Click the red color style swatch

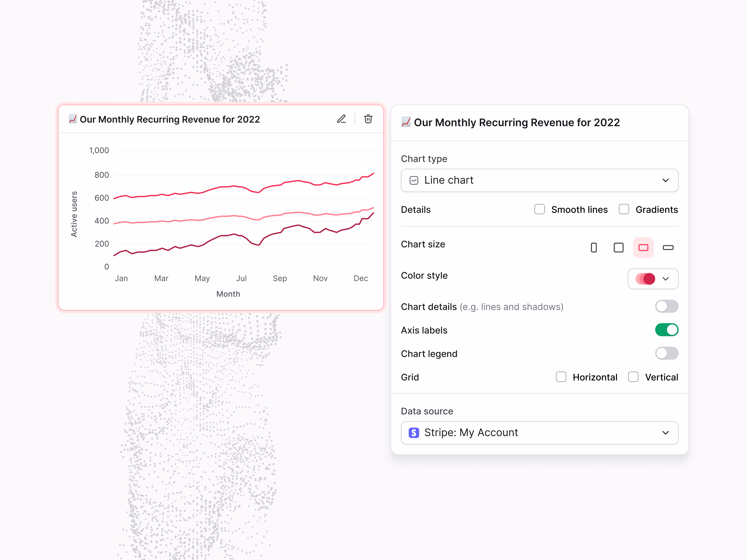(645, 279)
